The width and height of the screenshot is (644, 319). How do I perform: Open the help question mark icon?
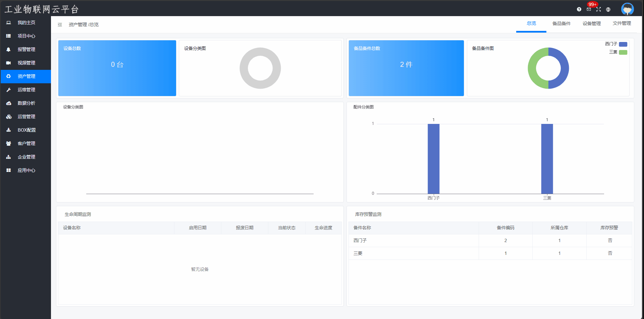click(x=579, y=9)
